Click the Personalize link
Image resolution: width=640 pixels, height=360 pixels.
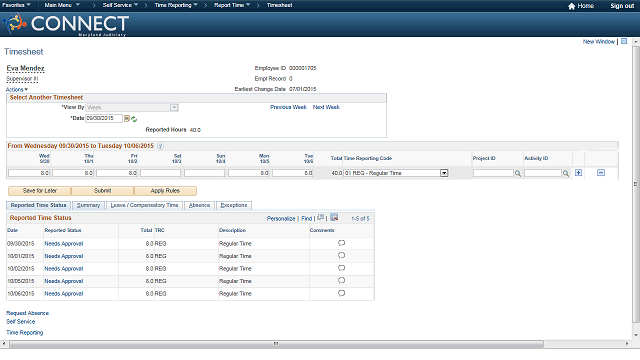click(x=281, y=219)
